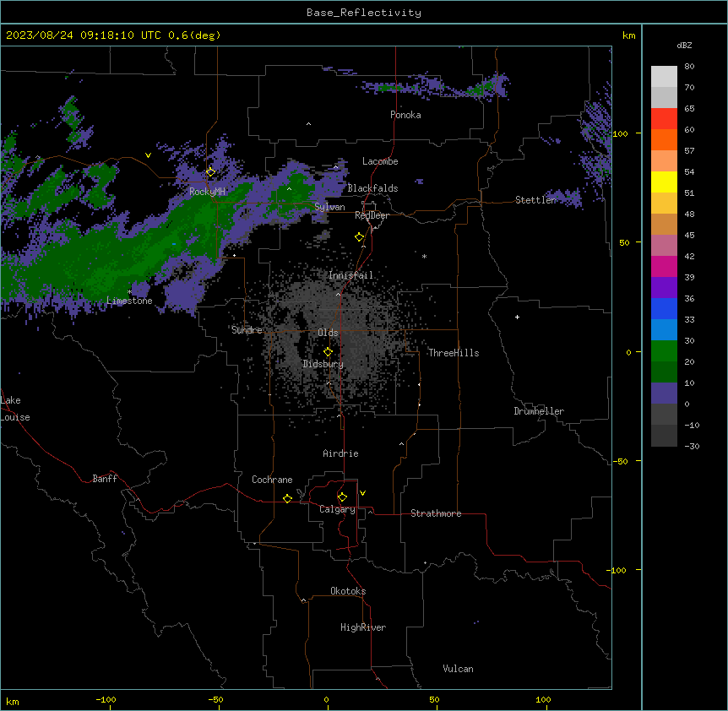Click the Airdrie city label
Screen dimensions: 728x711
(341, 453)
